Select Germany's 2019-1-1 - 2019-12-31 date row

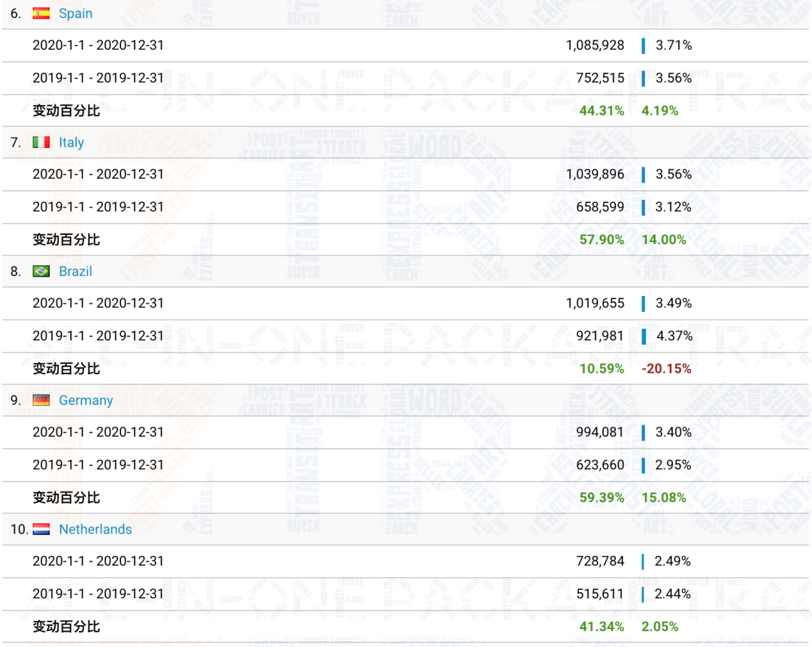click(98, 465)
